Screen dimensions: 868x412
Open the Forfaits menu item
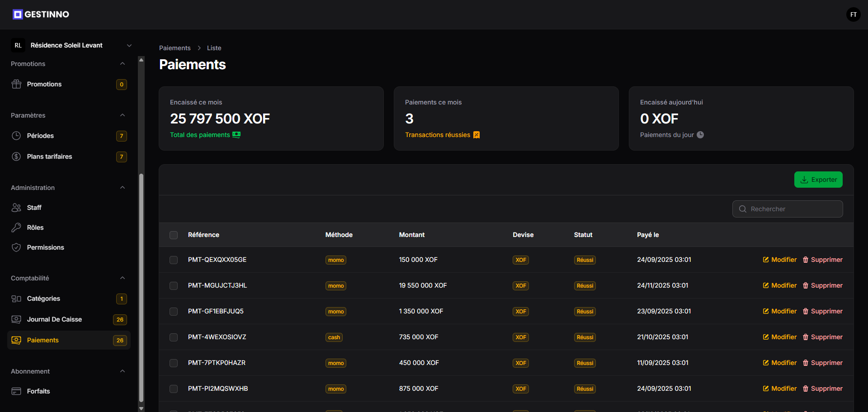tap(69, 391)
